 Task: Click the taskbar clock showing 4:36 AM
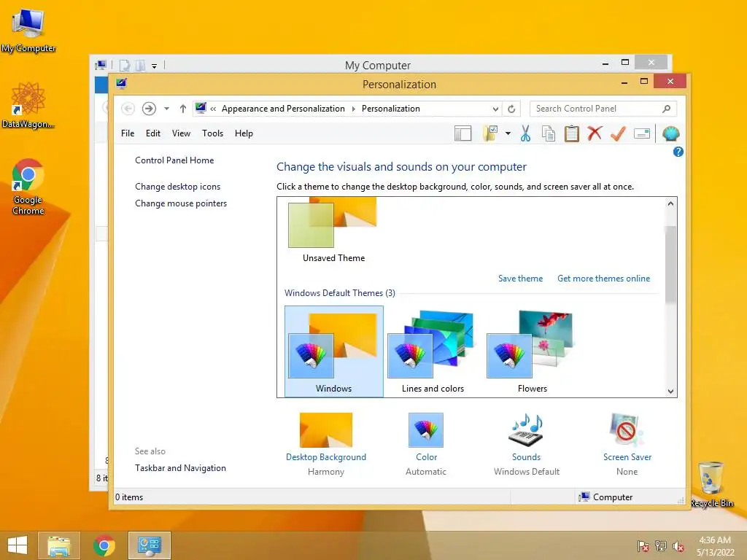pyautogui.click(x=715, y=546)
